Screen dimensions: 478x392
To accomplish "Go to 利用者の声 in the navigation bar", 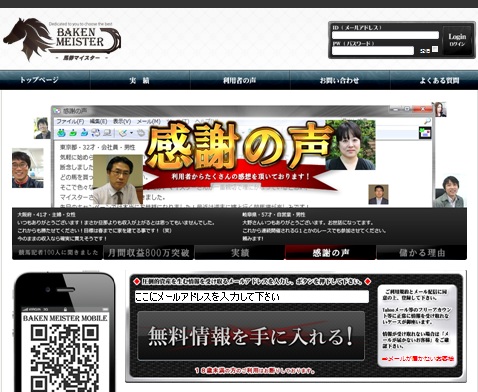I will coord(240,80).
